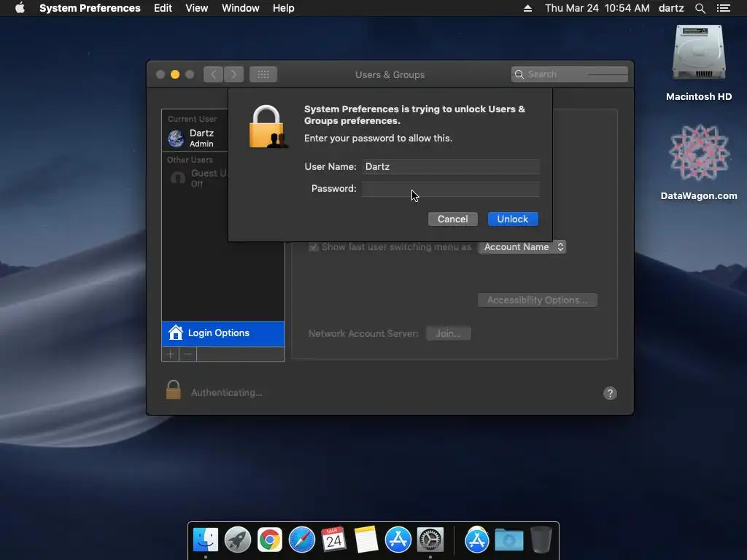This screenshot has width=747, height=560.
Task: Click the Dartz user globe avatar
Action: pyautogui.click(x=176, y=138)
